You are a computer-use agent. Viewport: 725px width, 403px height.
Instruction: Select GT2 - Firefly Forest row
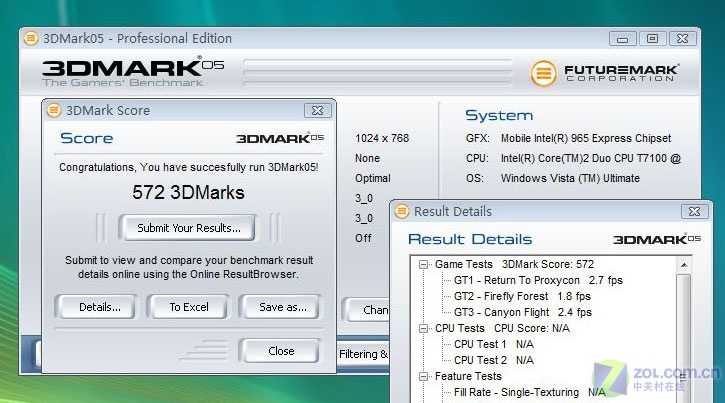coord(522,296)
